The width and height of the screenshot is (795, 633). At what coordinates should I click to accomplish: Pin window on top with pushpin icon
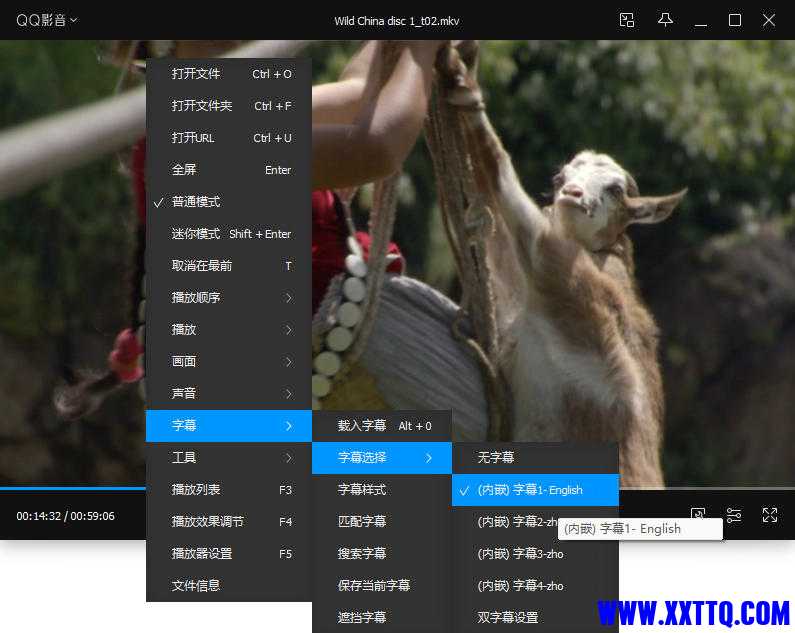coord(665,20)
